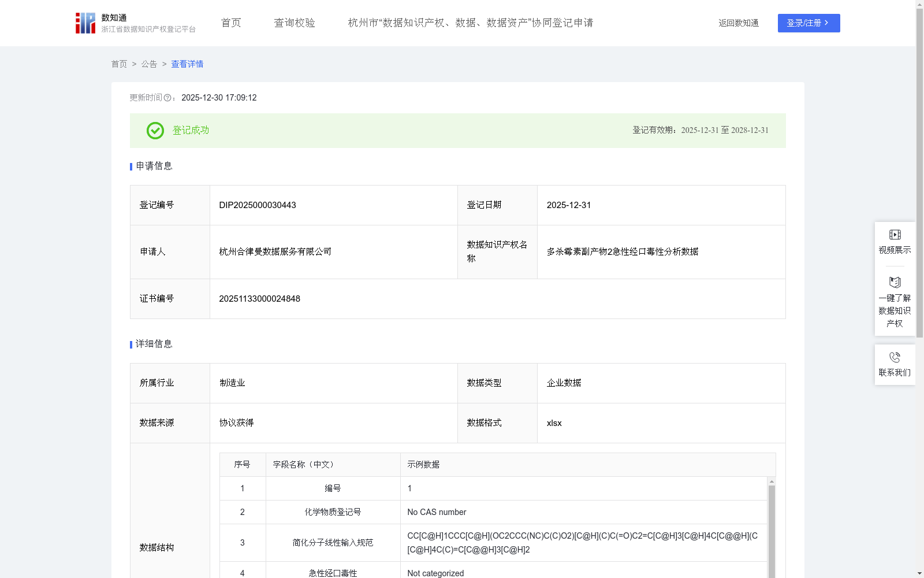Click the 数据结构 row label

tap(157, 548)
